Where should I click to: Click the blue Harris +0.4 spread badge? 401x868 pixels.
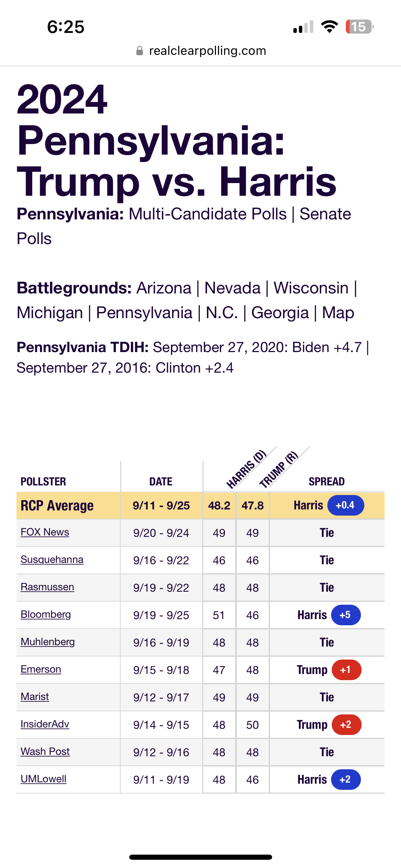click(x=345, y=505)
